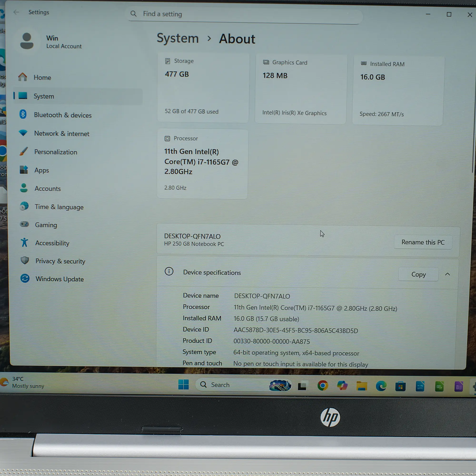Click the Device specifications info icon
The width and height of the screenshot is (476, 476).
169,272
